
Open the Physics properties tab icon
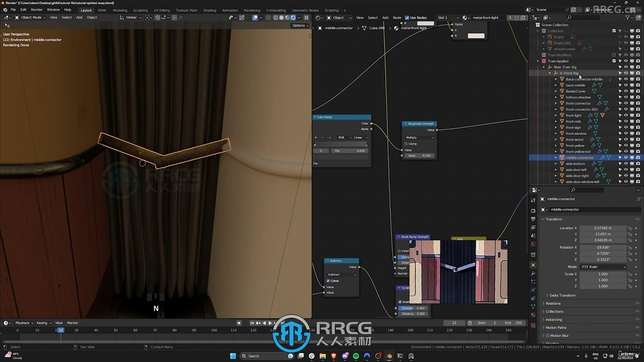point(533,290)
